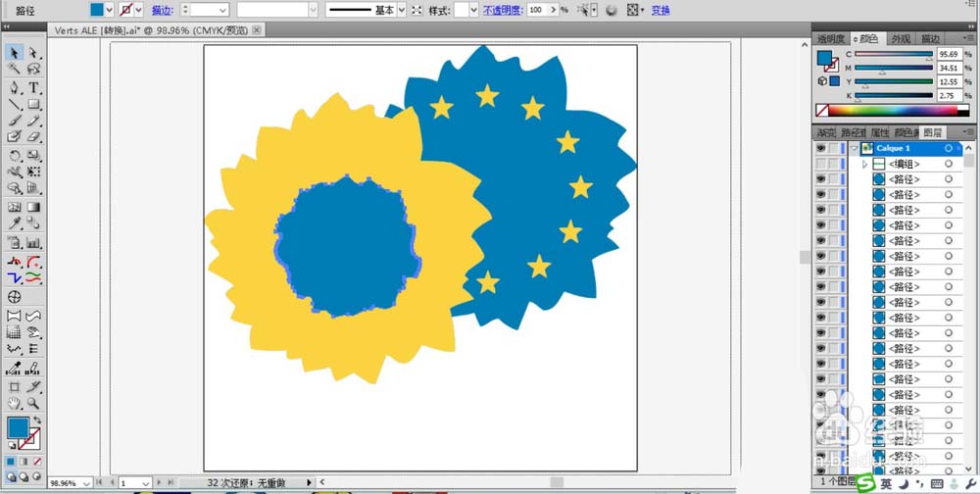Select the Shape Builder tool

coord(15,187)
